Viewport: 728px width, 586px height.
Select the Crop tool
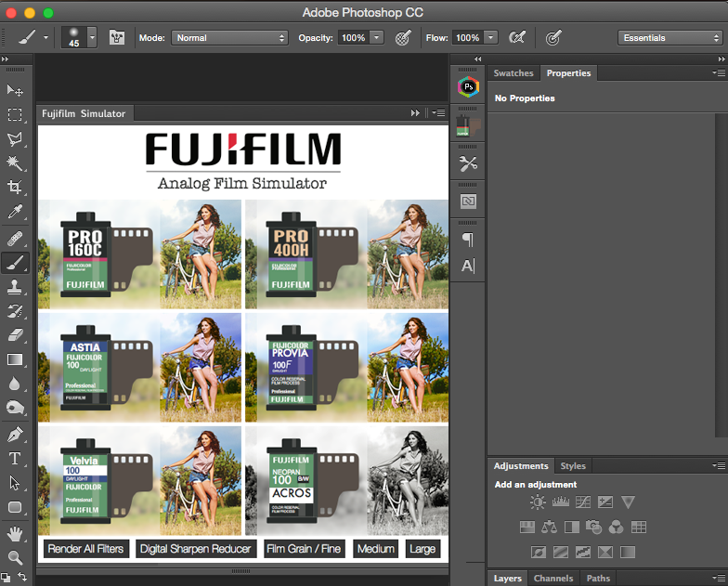coord(15,188)
